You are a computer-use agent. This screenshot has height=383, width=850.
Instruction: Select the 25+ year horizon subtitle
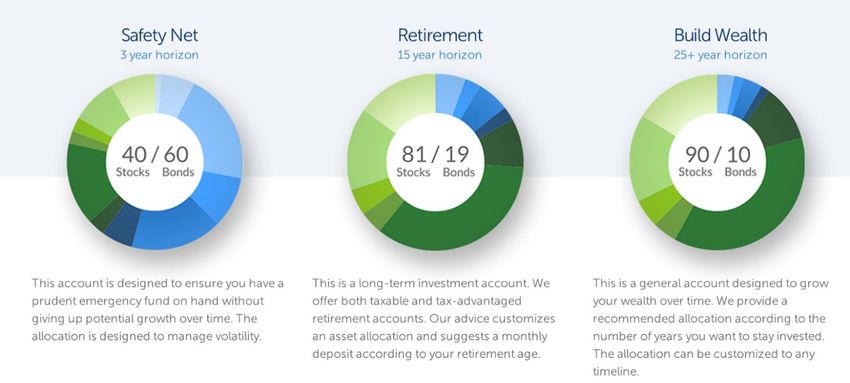[720, 55]
